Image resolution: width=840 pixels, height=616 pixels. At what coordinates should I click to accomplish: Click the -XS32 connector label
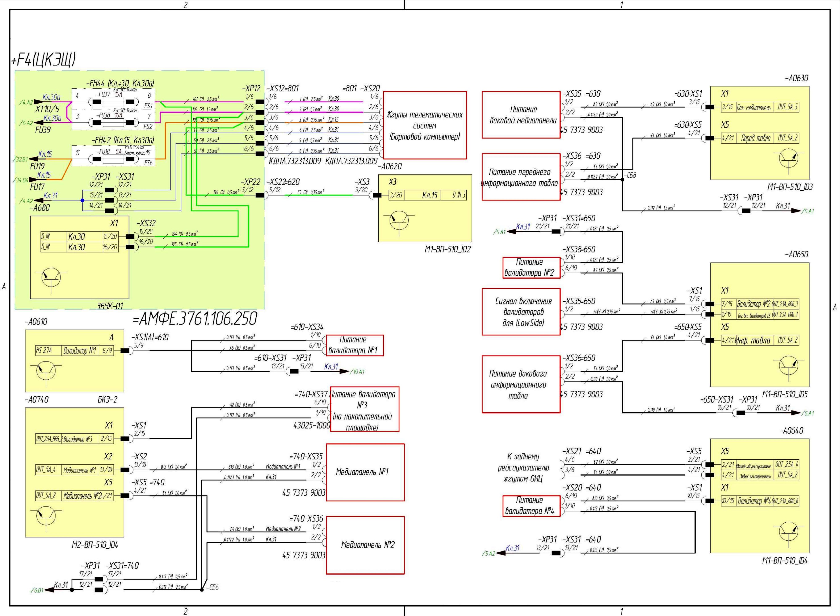tap(146, 223)
